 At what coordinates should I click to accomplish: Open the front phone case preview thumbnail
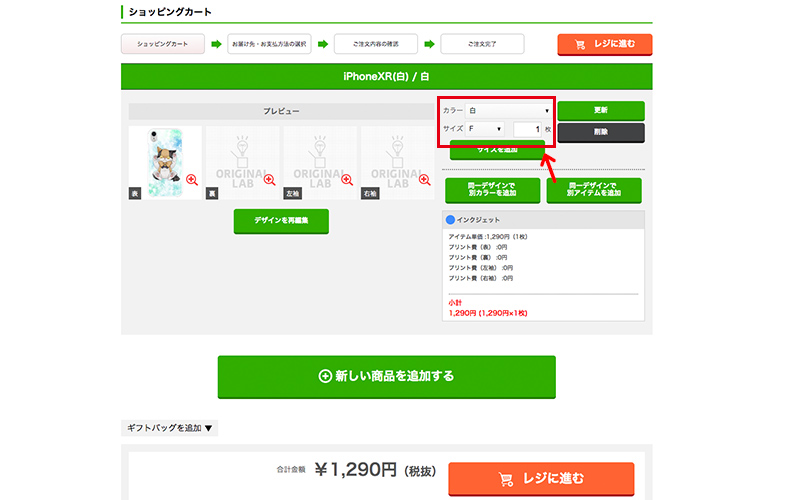pyautogui.click(x=165, y=163)
